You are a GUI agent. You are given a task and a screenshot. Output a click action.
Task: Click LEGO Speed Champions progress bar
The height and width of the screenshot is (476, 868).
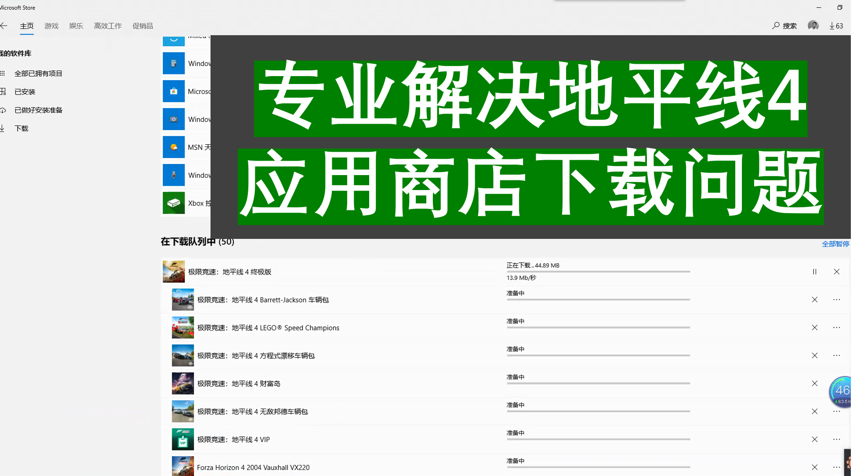(598, 328)
